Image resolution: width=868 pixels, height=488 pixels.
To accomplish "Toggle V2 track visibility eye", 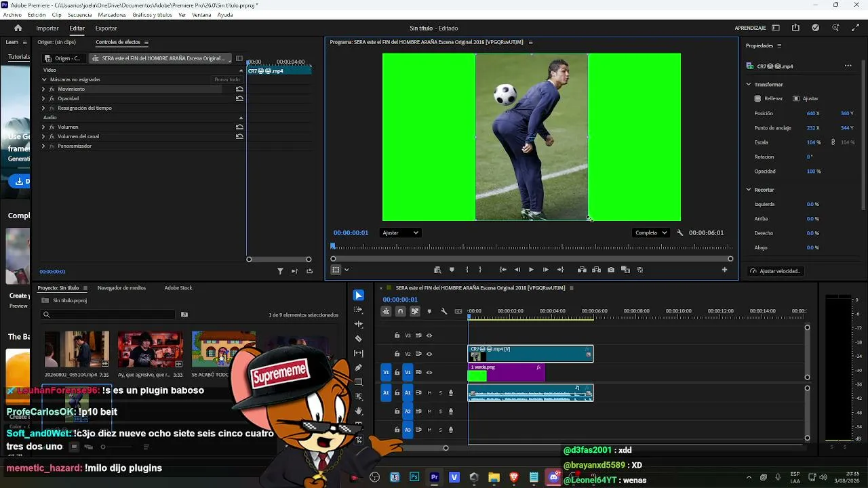I will 429,354.
